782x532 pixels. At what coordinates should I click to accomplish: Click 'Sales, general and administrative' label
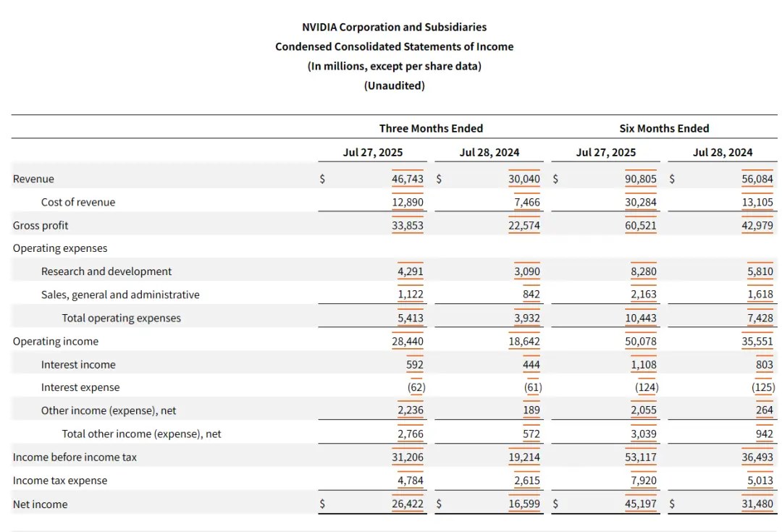click(x=120, y=295)
